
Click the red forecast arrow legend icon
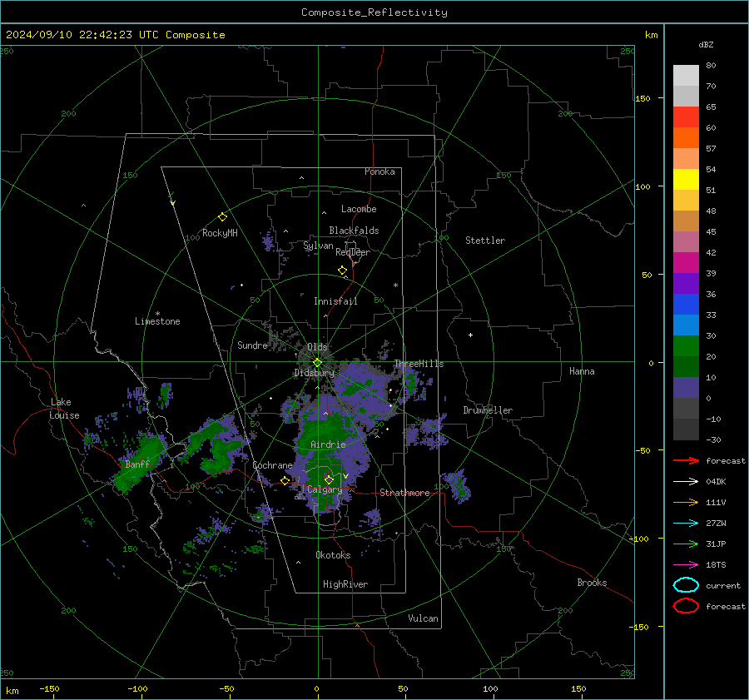[x=686, y=460]
